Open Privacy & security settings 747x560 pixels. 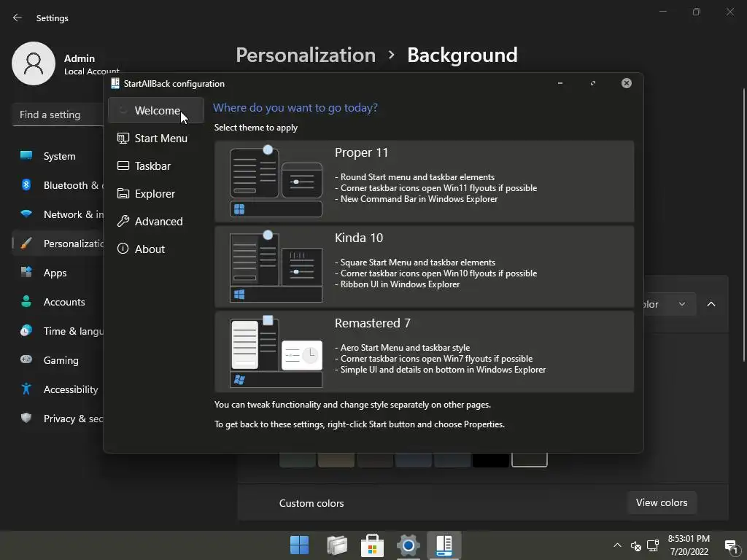[57, 419]
